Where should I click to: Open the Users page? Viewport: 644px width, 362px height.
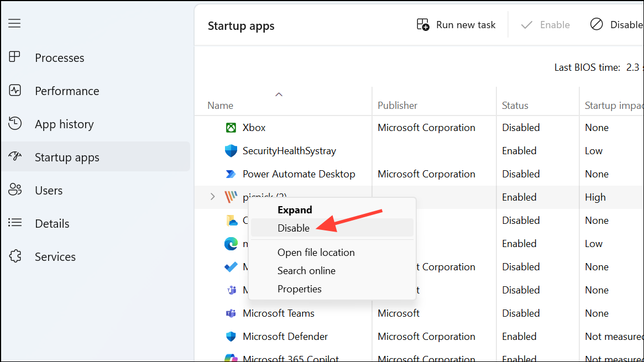pyautogui.click(x=49, y=190)
